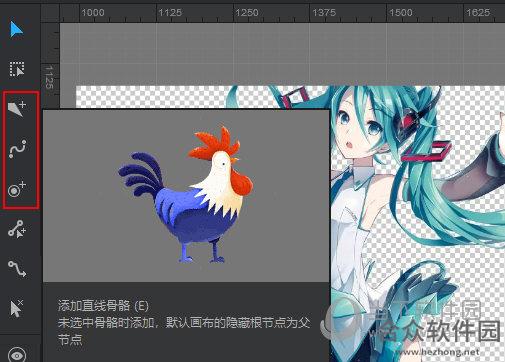The height and width of the screenshot is (362, 505).
Task: Click the tooltip title 添加直线骨骼 (E)
Action: (103, 306)
